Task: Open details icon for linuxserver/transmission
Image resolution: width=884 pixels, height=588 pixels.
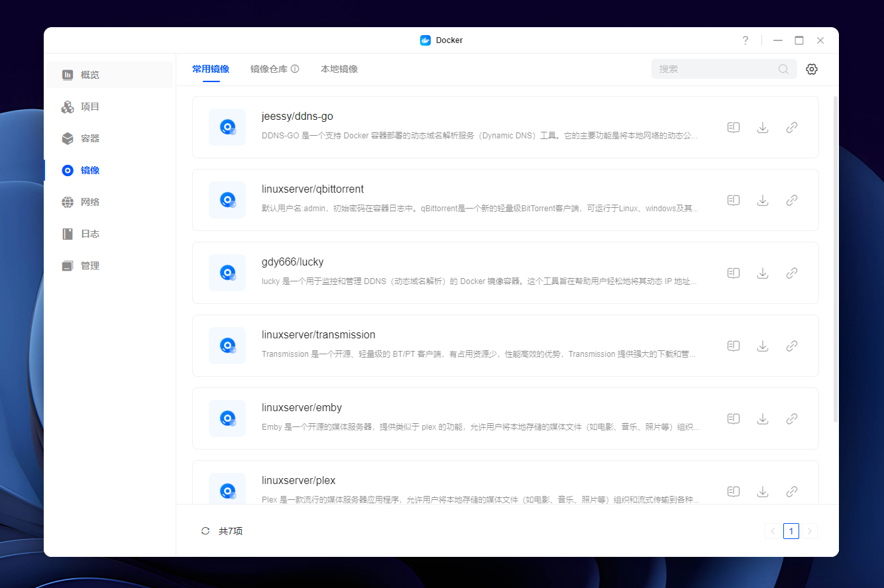Action: click(734, 346)
